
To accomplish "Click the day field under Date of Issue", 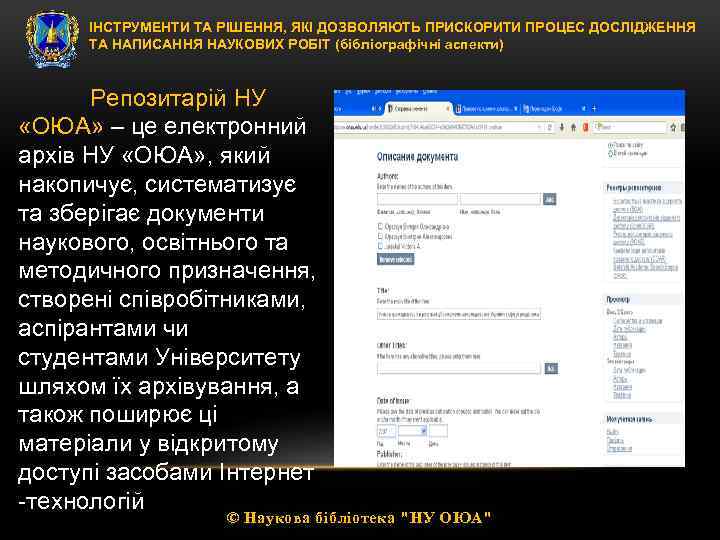I will [x=438, y=431].
